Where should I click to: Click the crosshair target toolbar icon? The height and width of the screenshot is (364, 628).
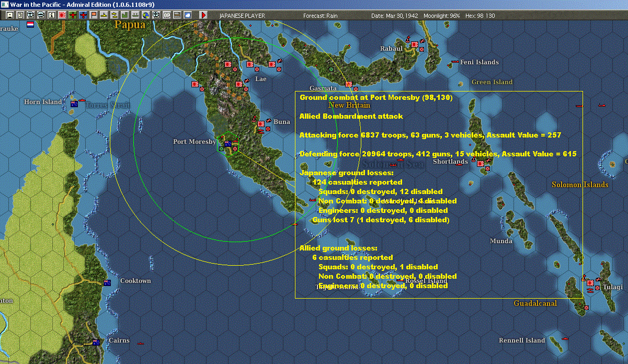pos(156,15)
